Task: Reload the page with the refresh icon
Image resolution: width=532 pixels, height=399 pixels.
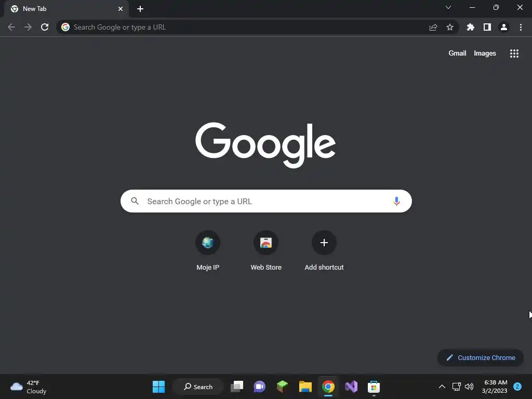Action: (45, 27)
